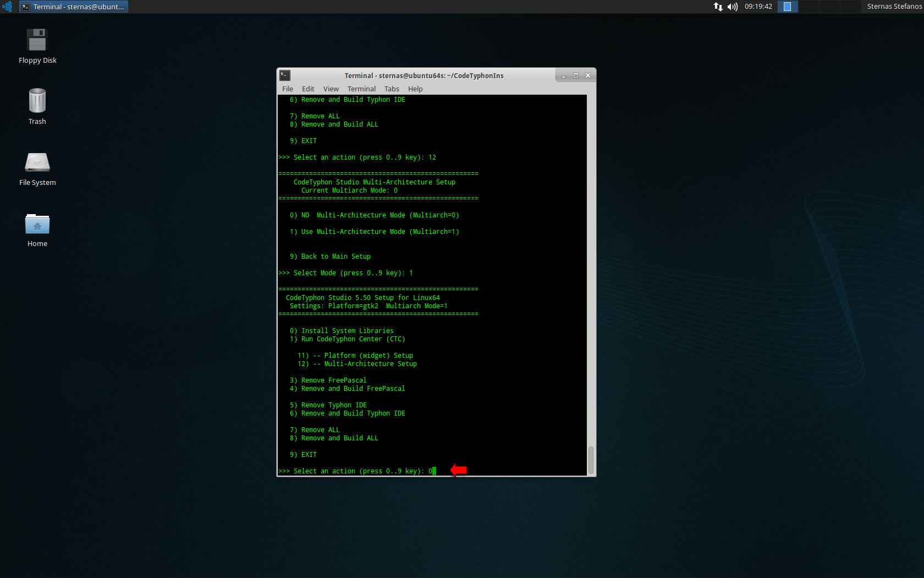
Task: Open the View menu in Terminal
Action: coord(331,89)
